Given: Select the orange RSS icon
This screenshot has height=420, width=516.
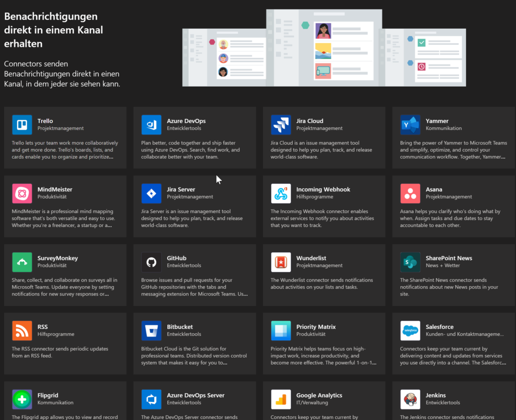Looking at the screenshot, I should coord(22,330).
